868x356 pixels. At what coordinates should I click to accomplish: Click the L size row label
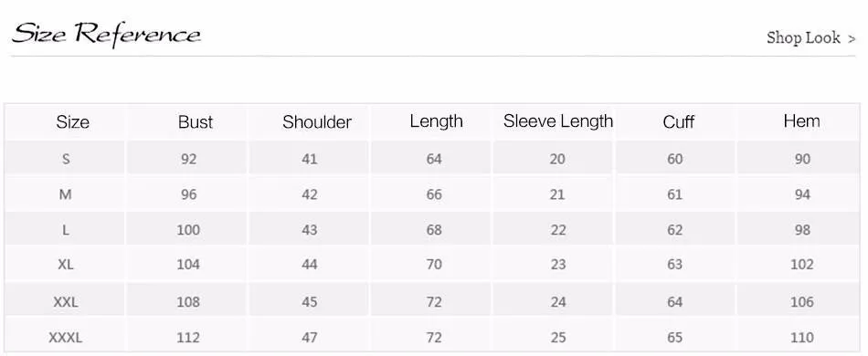tap(65, 230)
